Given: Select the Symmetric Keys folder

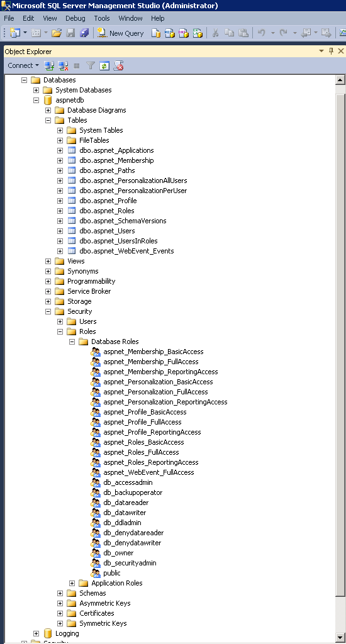Looking at the screenshot, I should point(103,623).
